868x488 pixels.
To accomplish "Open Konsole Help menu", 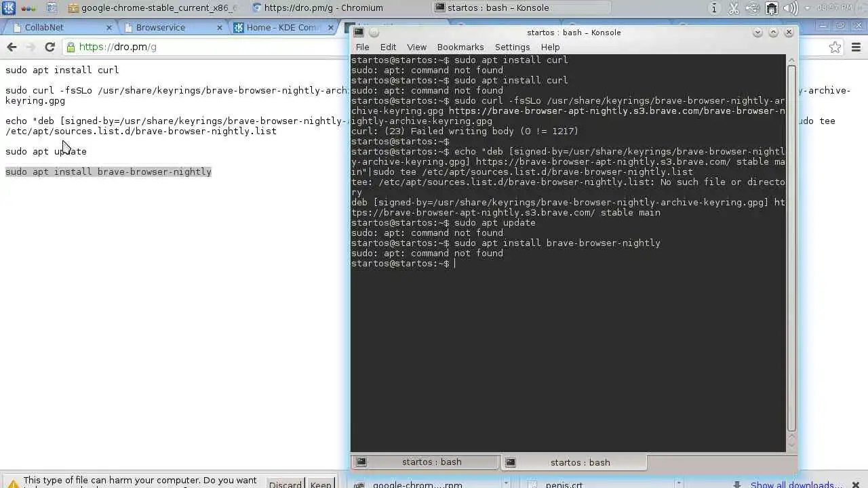I will point(550,47).
